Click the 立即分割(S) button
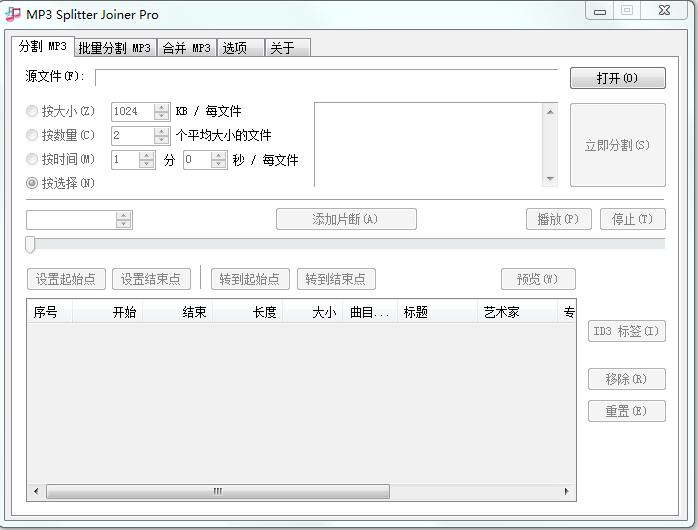This screenshot has height=530, width=698. pos(617,145)
